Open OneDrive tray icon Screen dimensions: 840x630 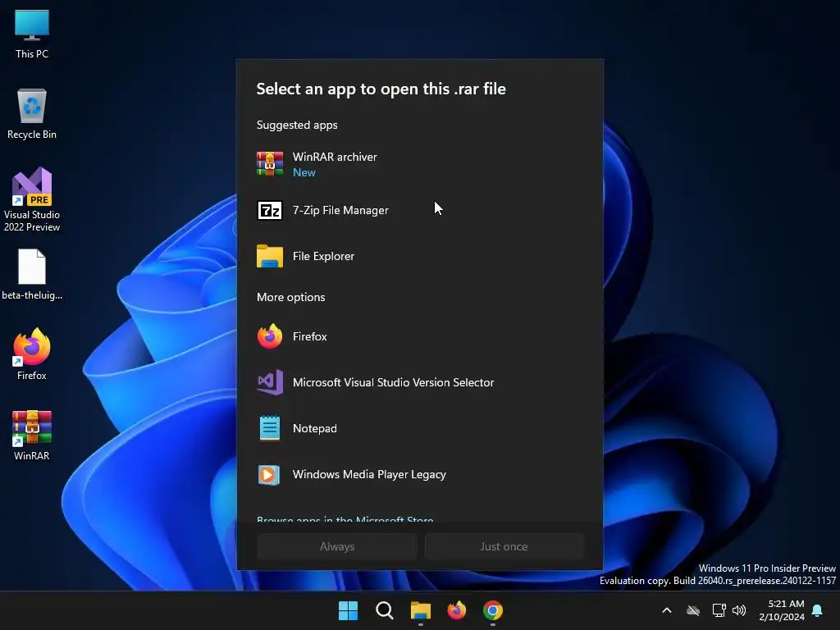(x=693, y=610)
